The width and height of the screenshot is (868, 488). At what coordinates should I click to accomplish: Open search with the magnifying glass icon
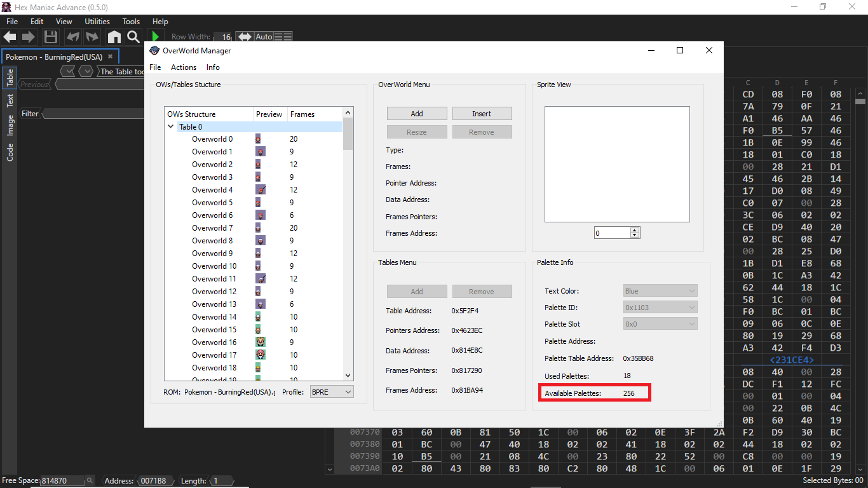(x=133, y=37)
